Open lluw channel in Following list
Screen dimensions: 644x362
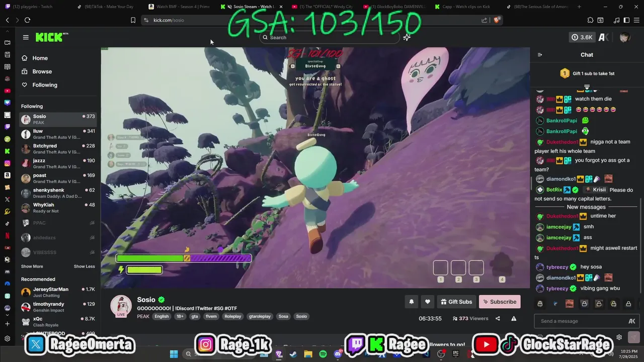pos(58,134)
